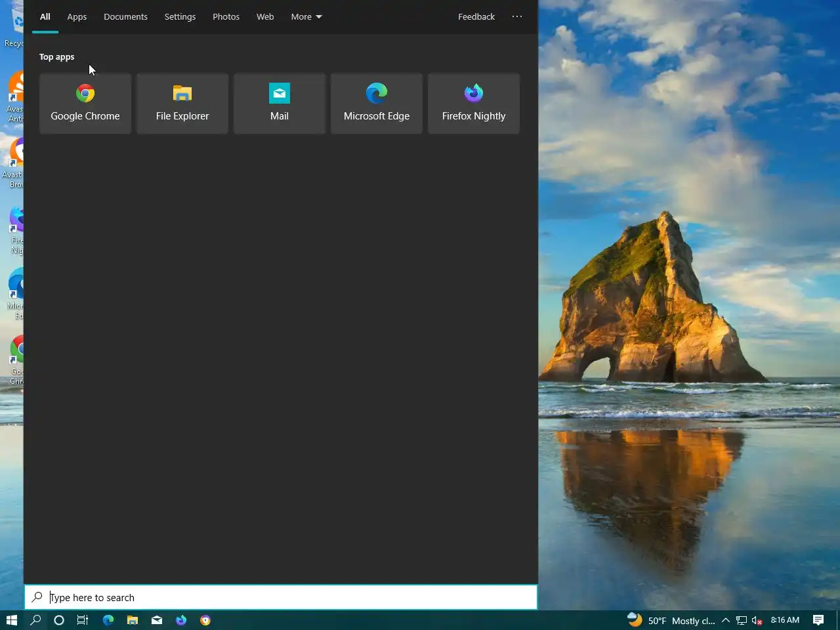Launch File Explorer from Top apps
This screenshot has width=840, height=630.
[x=182, y=104]
